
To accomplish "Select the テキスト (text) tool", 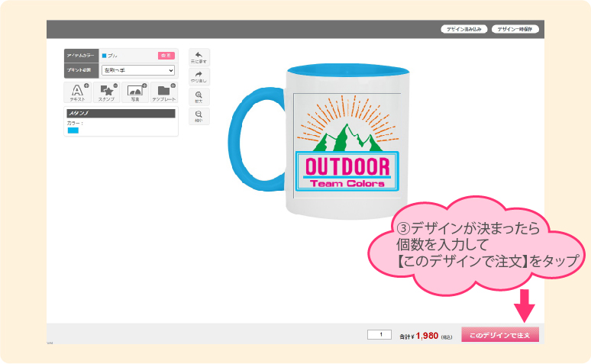I will click(76, 93).
